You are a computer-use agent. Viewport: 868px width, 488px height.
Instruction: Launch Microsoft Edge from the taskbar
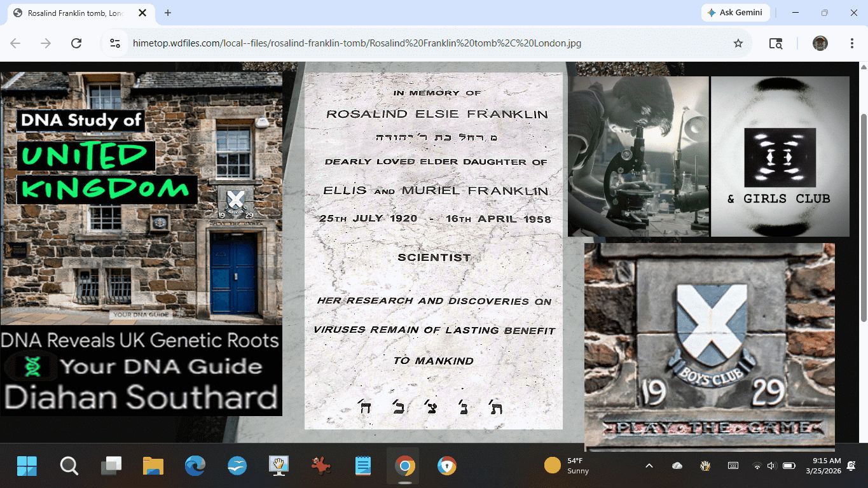[x=195, y=466]
